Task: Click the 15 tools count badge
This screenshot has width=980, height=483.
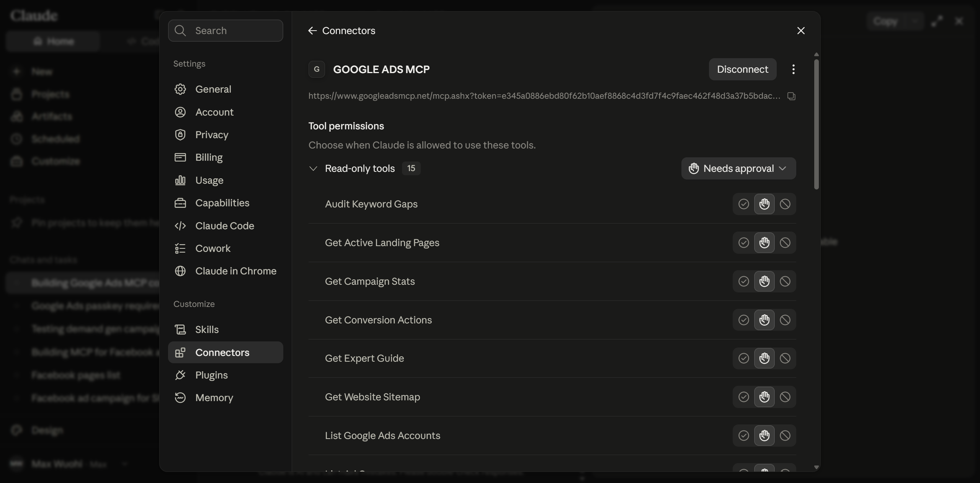Action: tap(411, 168)
